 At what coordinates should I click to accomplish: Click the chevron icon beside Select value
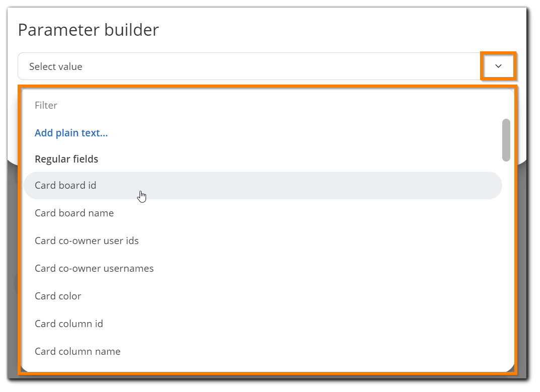point(498,66)
